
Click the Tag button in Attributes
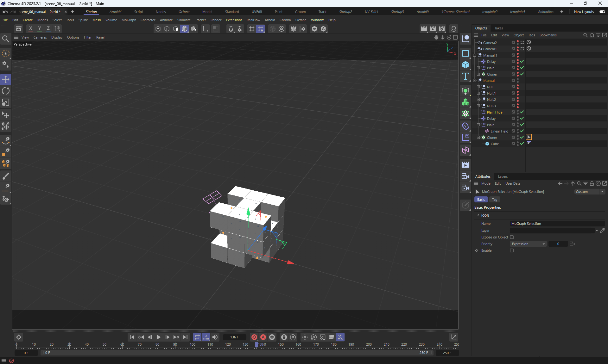pos(494,200)
